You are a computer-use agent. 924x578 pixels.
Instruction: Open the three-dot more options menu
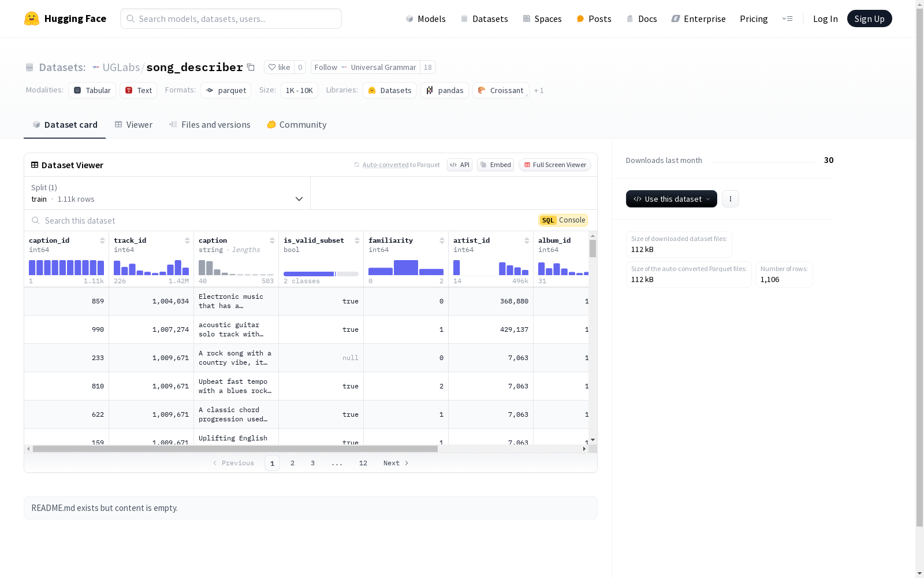pos(731,199)
